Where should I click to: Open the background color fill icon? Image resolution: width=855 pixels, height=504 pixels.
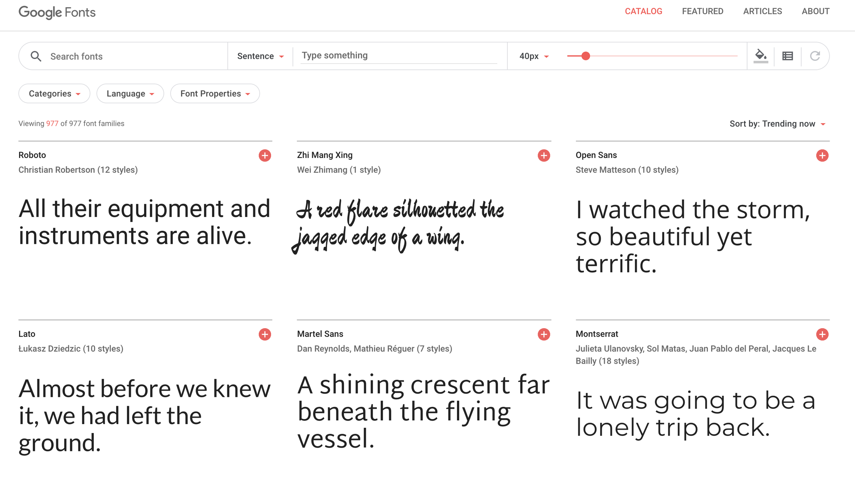(x=761, y=56)
